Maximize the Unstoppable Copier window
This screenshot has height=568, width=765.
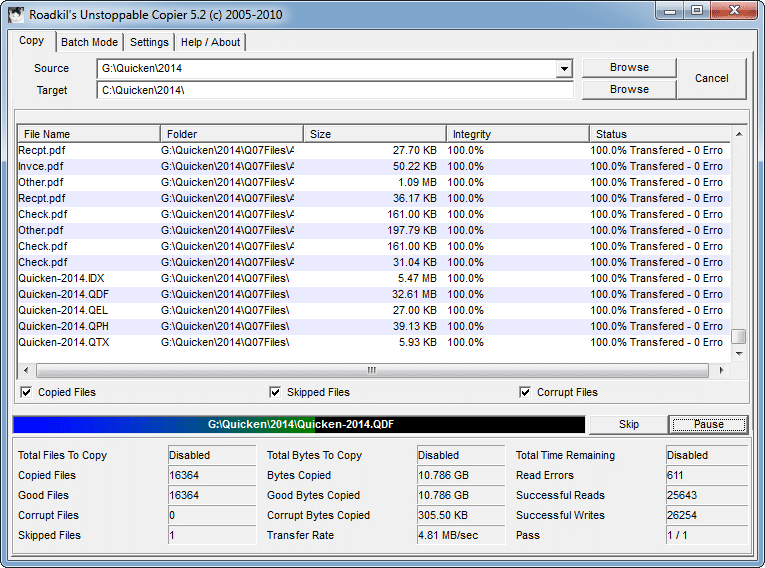click(x=697, y=11)
